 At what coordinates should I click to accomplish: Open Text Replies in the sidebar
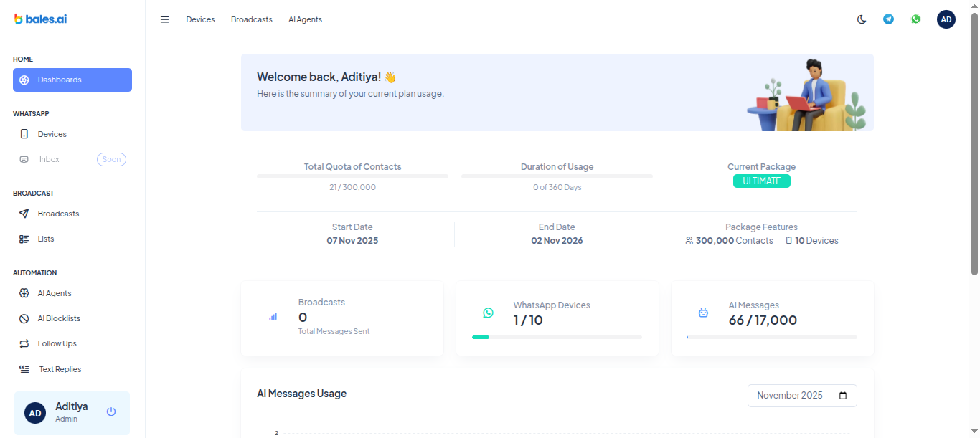click(x=72, y=369)
